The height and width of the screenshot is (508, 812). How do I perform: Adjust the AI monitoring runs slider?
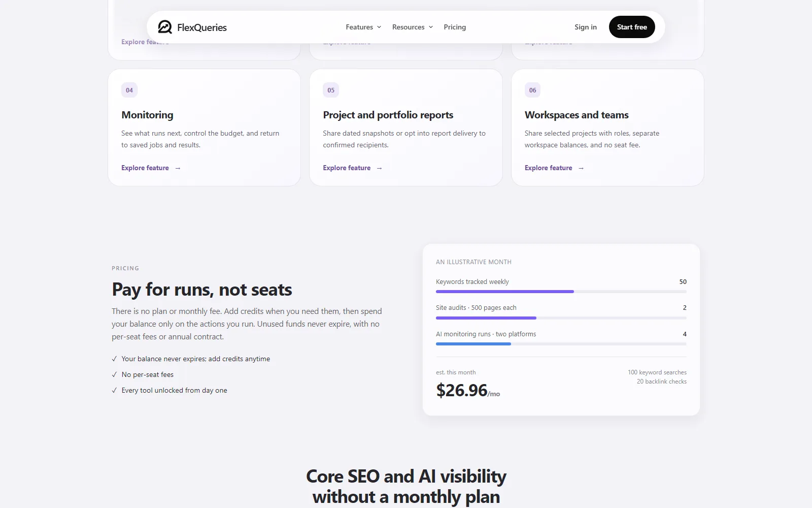coord(561,344)
